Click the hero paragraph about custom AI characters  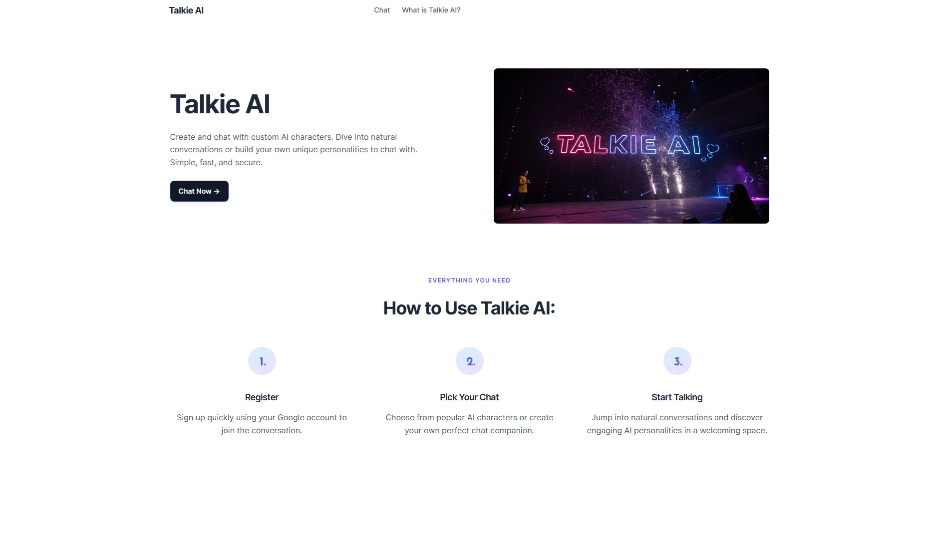294,150
